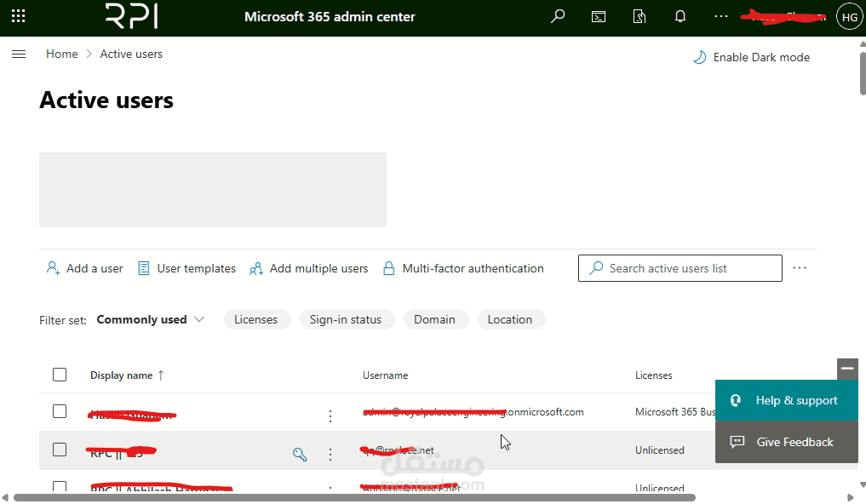Open the Licenses filter
This screenshot has width=866, height=504.
coord(257,319)
